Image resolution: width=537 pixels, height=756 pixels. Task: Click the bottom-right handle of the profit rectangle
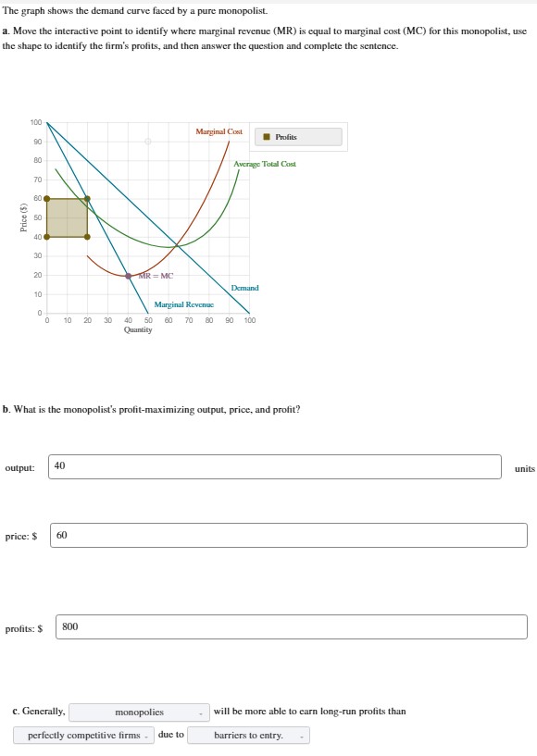[x=86, y=236]
